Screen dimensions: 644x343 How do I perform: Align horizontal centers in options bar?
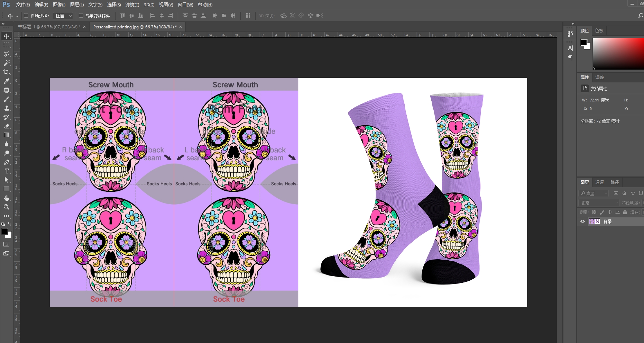tap(161, 16)
